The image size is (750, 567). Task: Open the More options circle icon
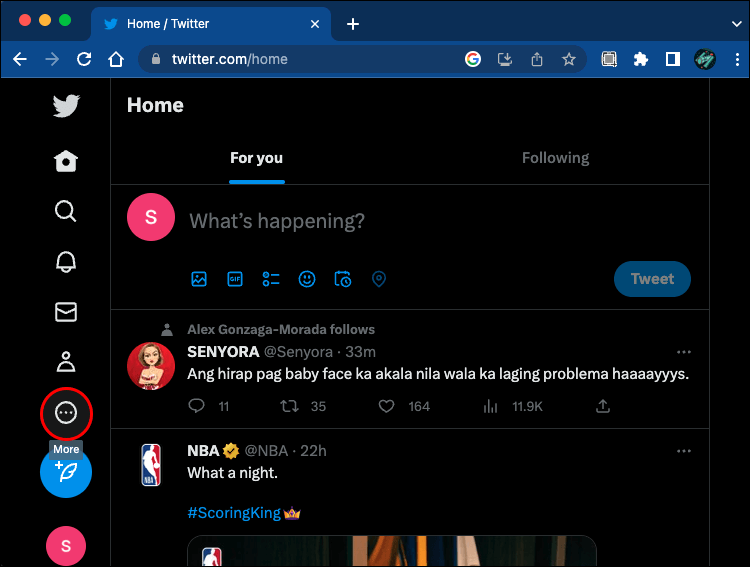(x=66, y=413)
